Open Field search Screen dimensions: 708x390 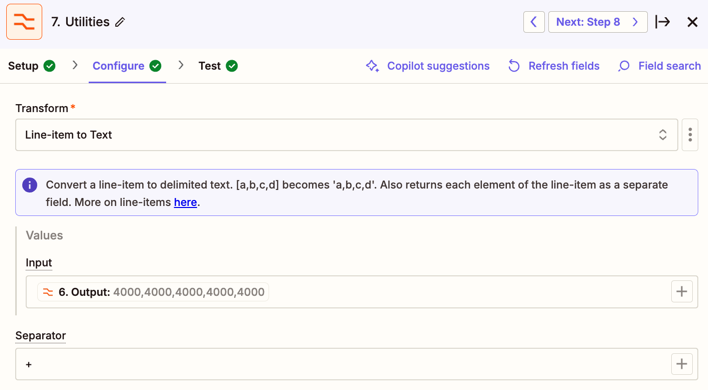[659, 66]
